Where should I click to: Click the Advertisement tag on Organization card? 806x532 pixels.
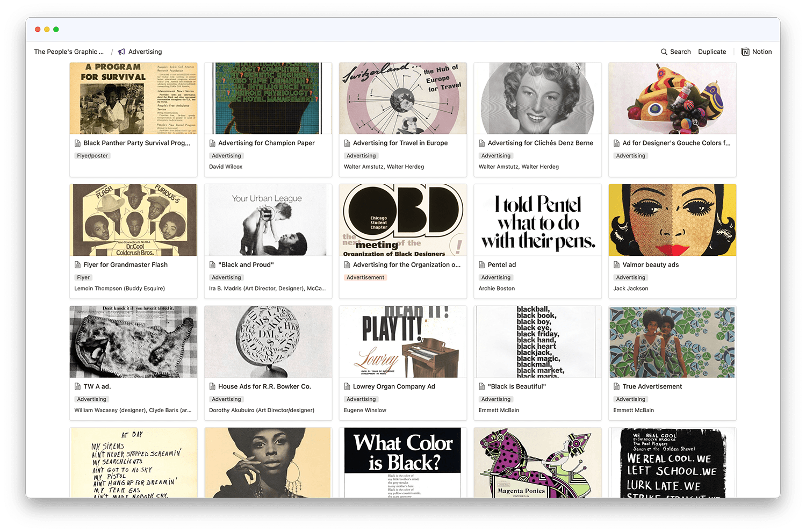(365, 277)
